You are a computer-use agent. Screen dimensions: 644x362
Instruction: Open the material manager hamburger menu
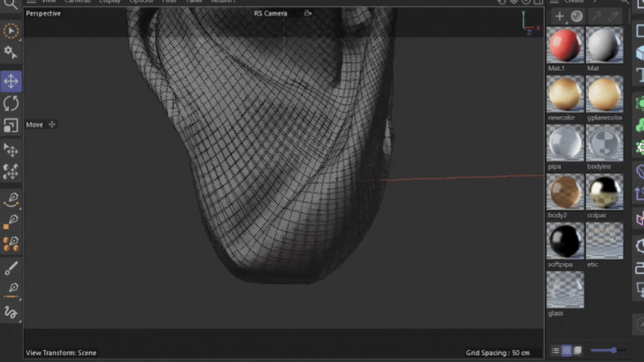[555, 2]
